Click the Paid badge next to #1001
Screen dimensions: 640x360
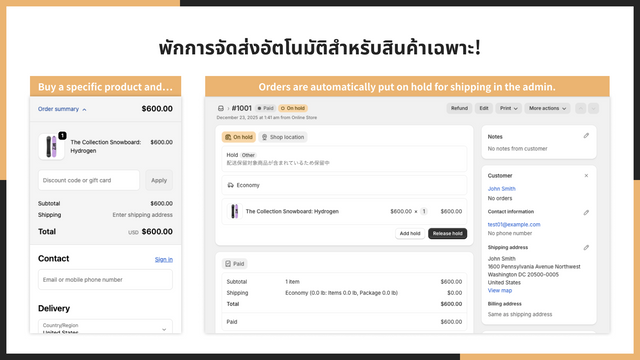pyautogui.click(x=265, y=108)
